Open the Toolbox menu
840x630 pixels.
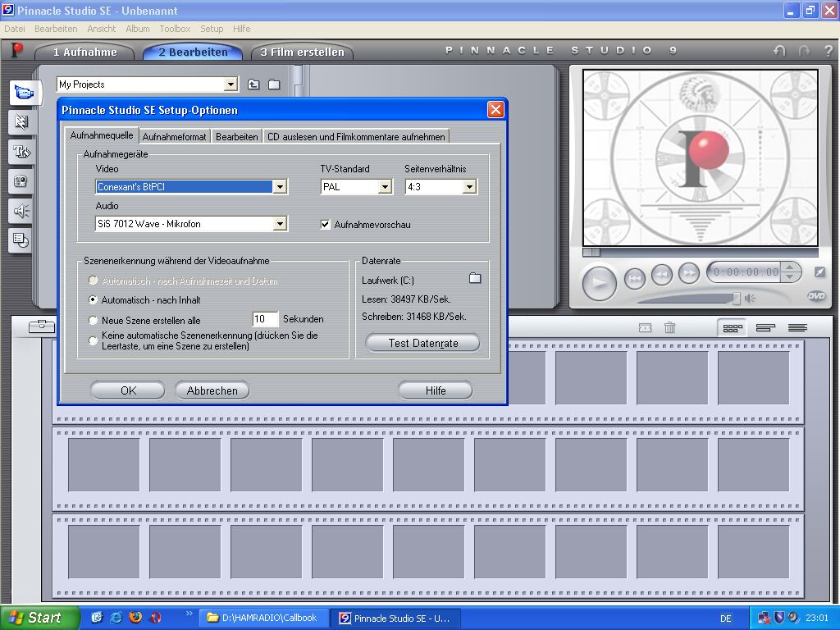tap(175, 29)
